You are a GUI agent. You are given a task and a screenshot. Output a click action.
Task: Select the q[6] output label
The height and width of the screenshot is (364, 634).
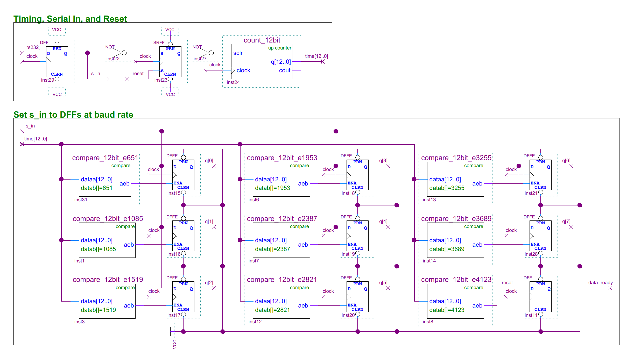[x=566, y=160]
